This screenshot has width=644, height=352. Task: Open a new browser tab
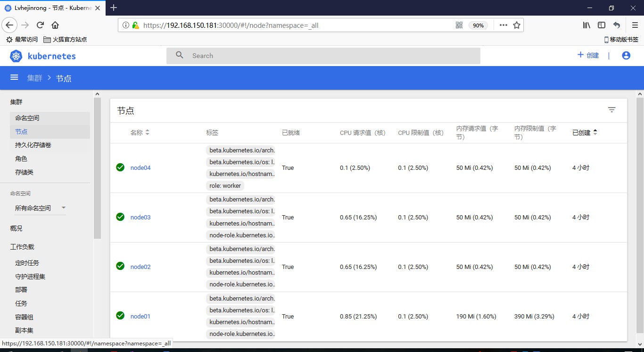[x=114, y=8]
